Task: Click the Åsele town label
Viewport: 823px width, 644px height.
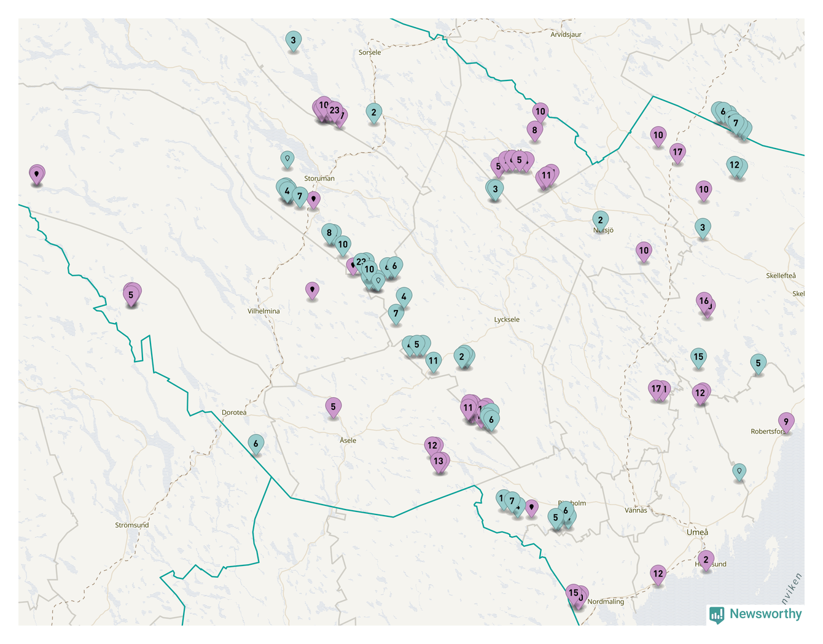Action: (x=348, y=440)
